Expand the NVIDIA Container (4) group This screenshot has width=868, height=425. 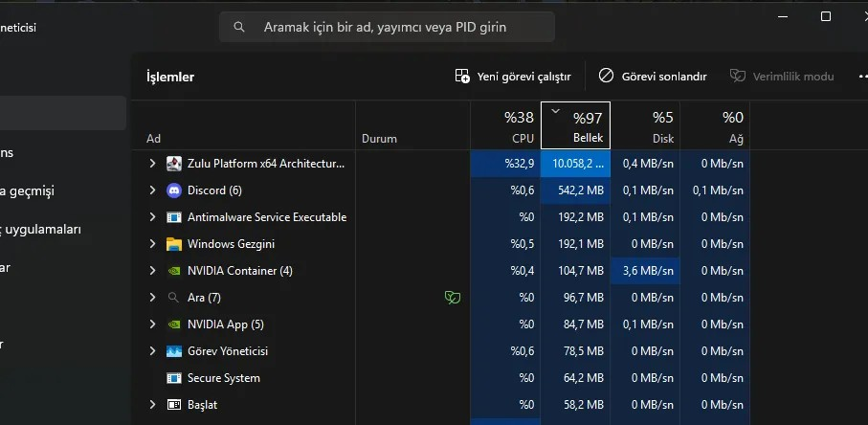pos(153,271)
